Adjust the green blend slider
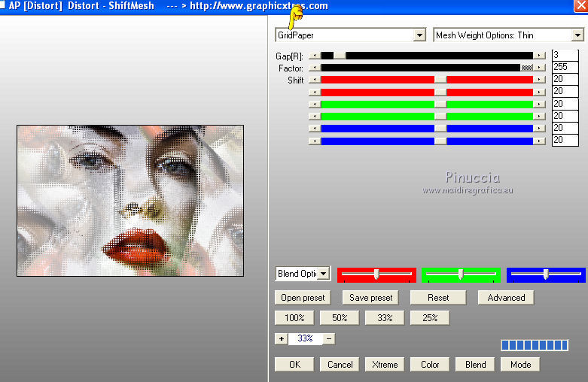The image size is (588, 382). coord(461,274)
